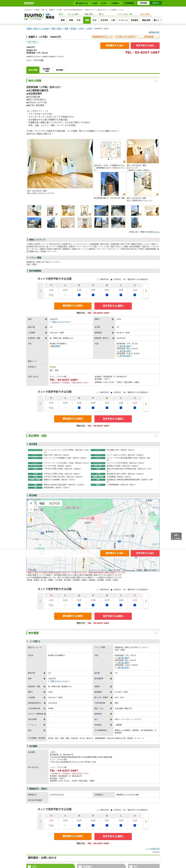Screen dimensions: 186x868
Task: Switch to the 物件の特徴 tab
Action: click(33, 70)
